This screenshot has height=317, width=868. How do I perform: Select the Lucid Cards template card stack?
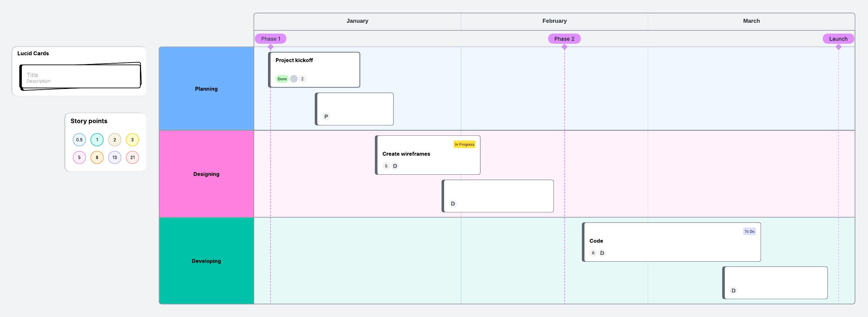click(80, 76)
